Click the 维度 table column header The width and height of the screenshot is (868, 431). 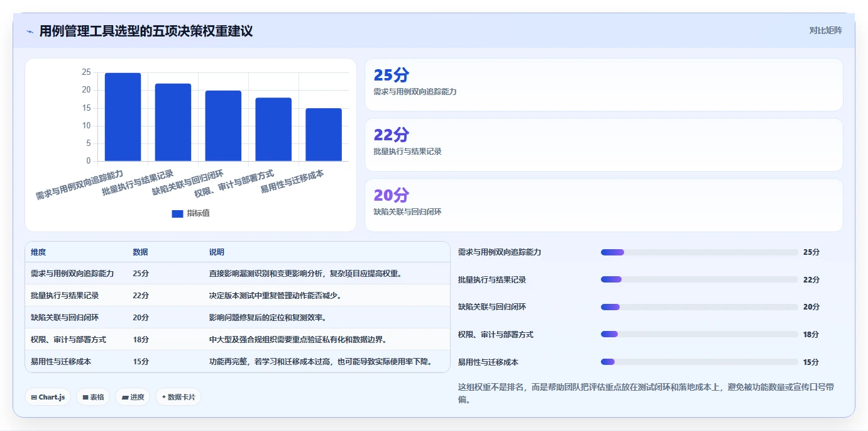point(38,252)
